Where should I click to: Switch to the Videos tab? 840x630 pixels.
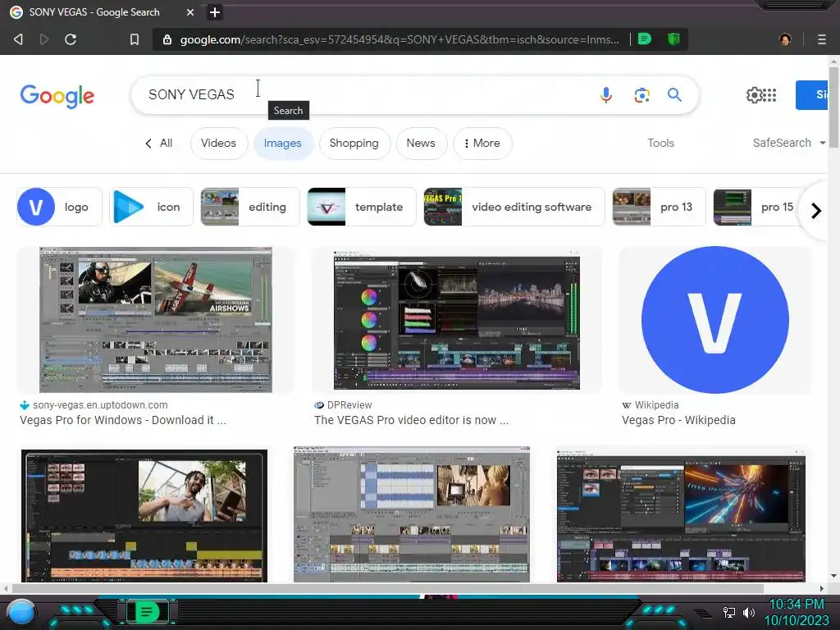coord(218,143)
